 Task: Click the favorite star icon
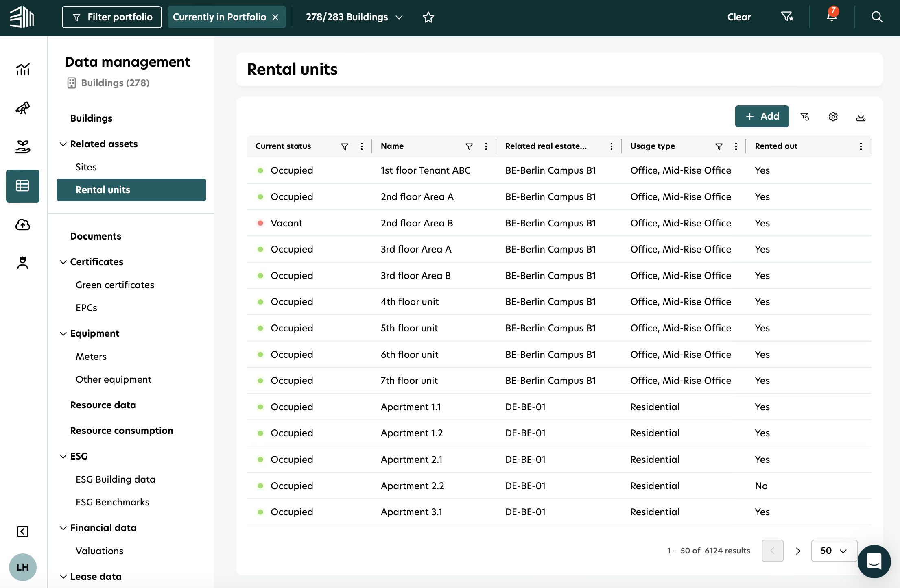428,17
